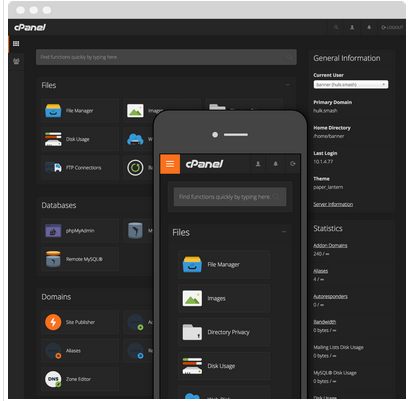Viewport: 410px width, 401px height.
Task: Click the Databases section heading
Action: [59, 205]
